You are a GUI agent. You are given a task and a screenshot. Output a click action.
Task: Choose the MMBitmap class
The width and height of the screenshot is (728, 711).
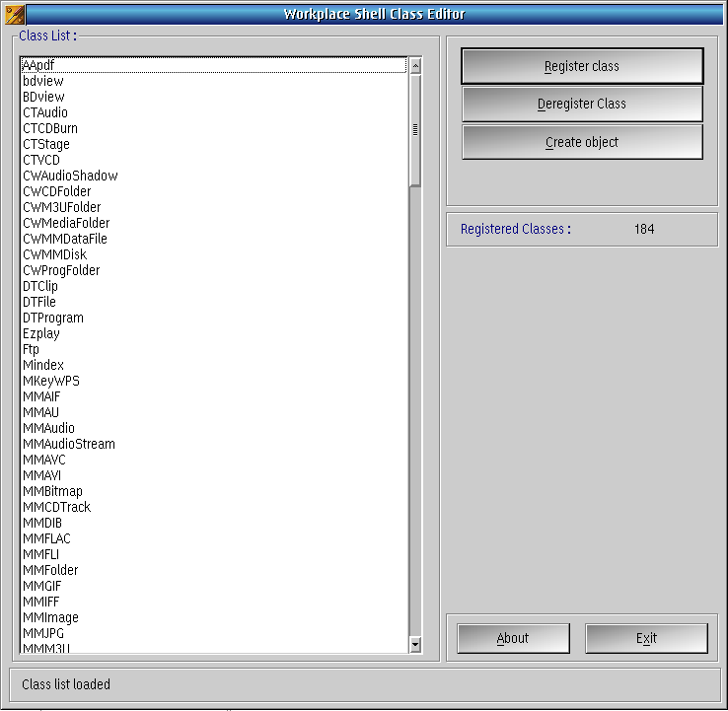point(214,491)
